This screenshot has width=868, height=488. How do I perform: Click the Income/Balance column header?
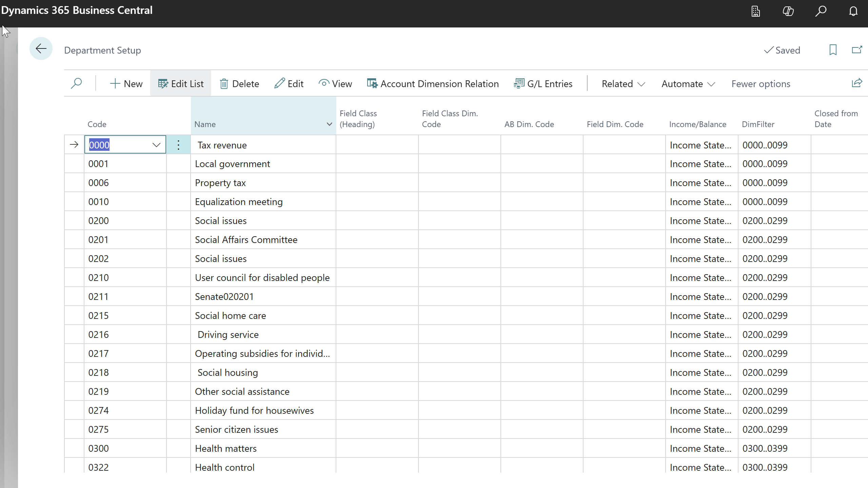697,124
